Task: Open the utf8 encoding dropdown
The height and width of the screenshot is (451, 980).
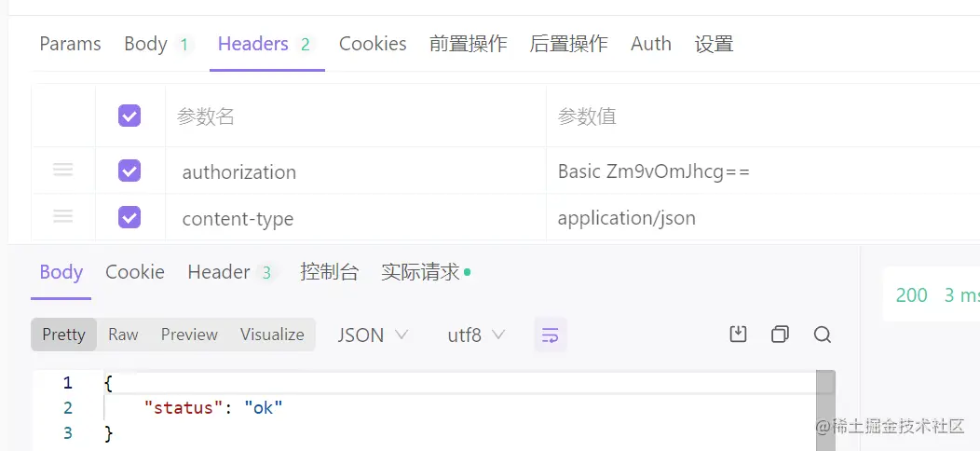Action: tap(476, 335)
